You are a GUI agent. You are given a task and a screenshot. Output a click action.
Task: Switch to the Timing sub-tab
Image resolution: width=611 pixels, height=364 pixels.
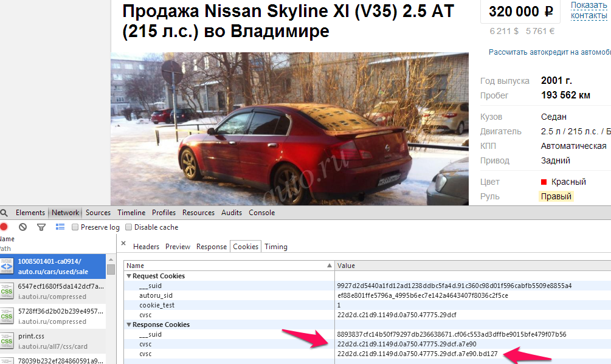(x=276, y=247)
